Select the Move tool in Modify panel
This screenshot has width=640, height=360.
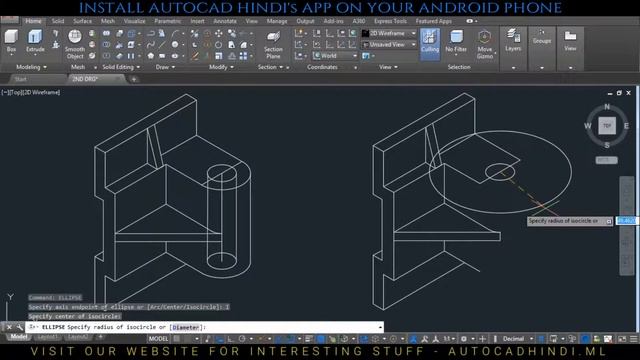pos(219,33)
